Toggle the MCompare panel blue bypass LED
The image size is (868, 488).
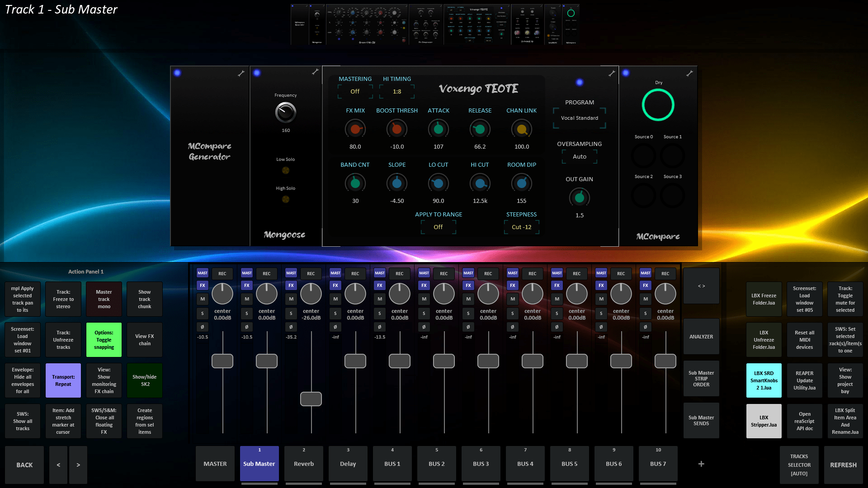coord(626,73)
